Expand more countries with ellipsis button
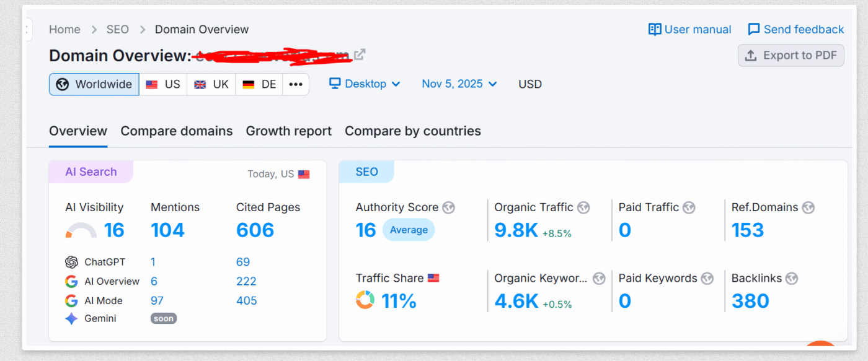 [296, 84]
